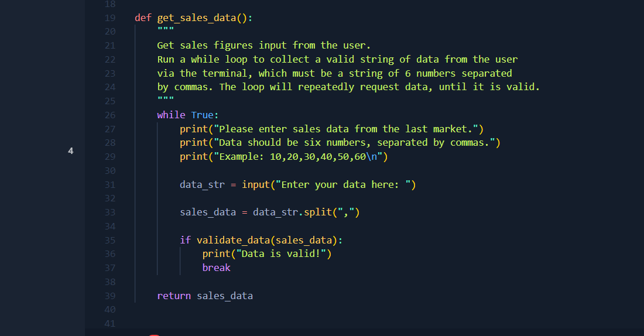The image size is (644, 336).
Task: Click line number 39 in the gutter
Action: pos(109,296)
